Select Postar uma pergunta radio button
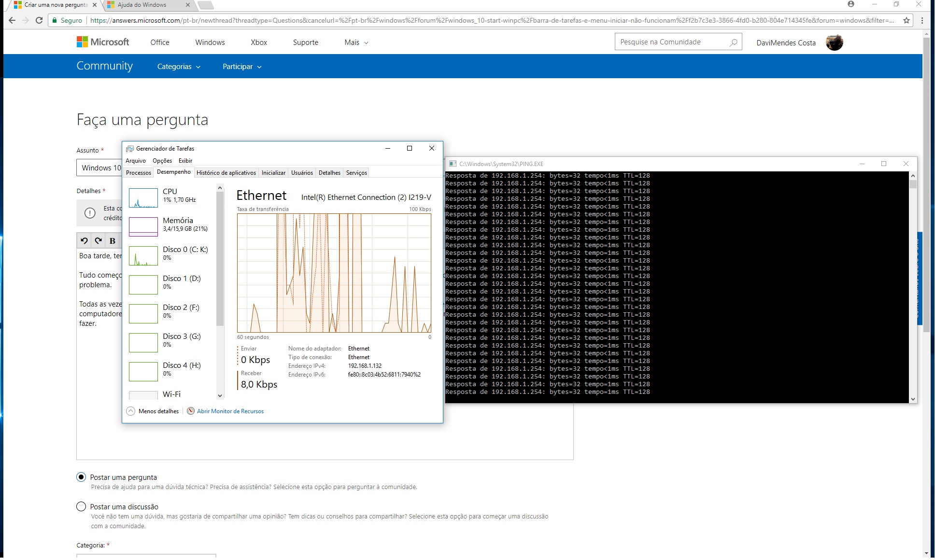 [81, 477]
